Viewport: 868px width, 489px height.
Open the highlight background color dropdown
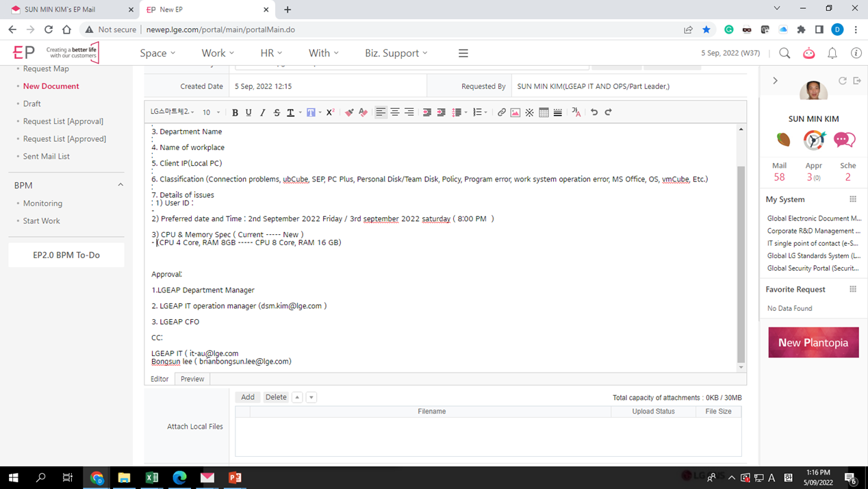[320, 112]
